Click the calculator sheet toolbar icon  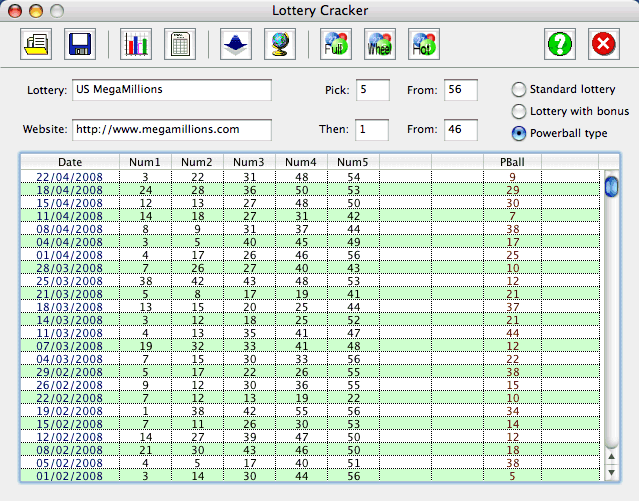[x=179, y=44]
